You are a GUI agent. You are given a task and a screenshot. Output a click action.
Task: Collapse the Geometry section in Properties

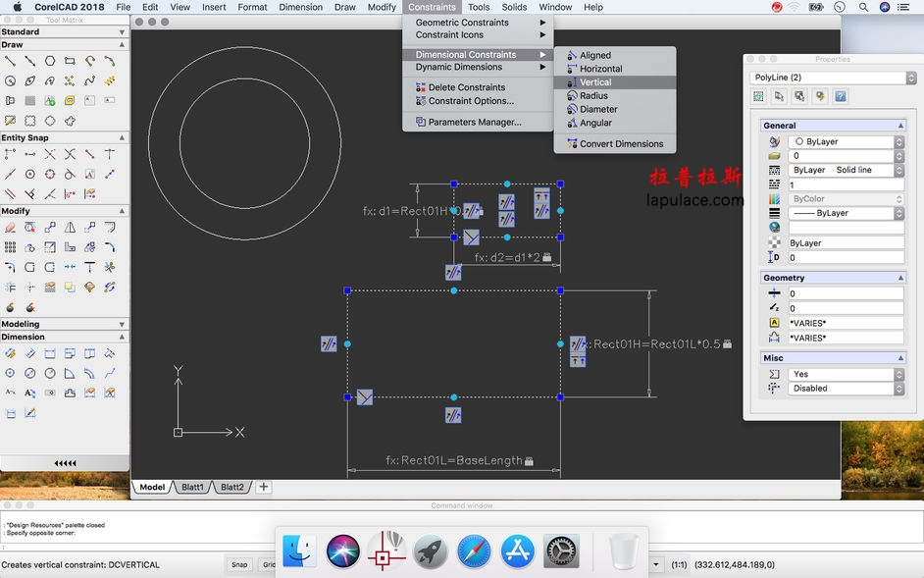tap(900, 278)
